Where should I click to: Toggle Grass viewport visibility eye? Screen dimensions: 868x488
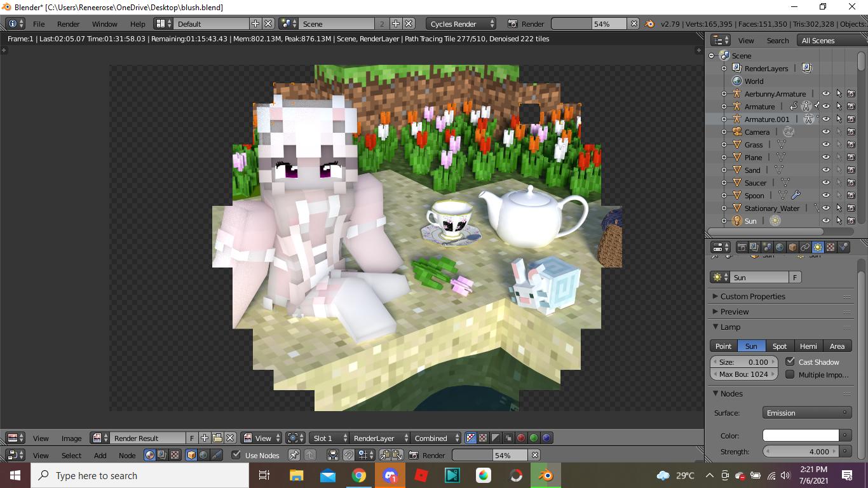pos(826,144)
